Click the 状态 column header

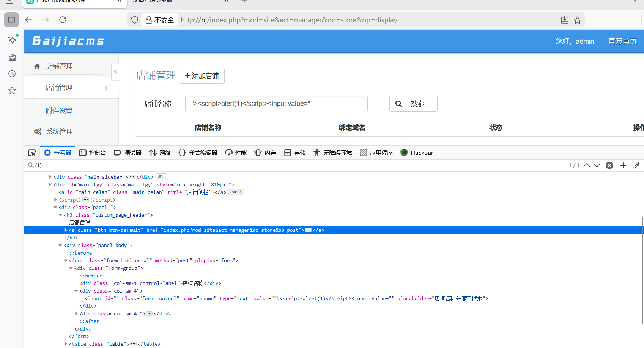click(x=496, y=128)
